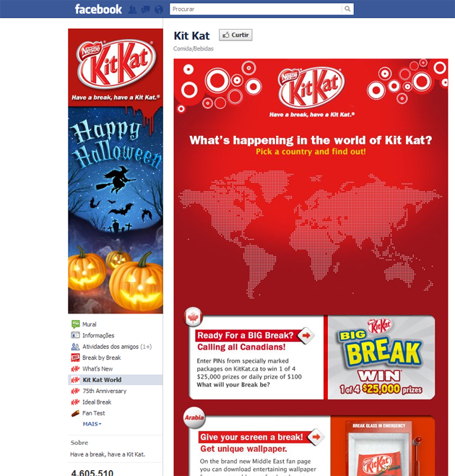Click the arrow beside Give your screen a break
455x476 pixels.
click(316, 437)
